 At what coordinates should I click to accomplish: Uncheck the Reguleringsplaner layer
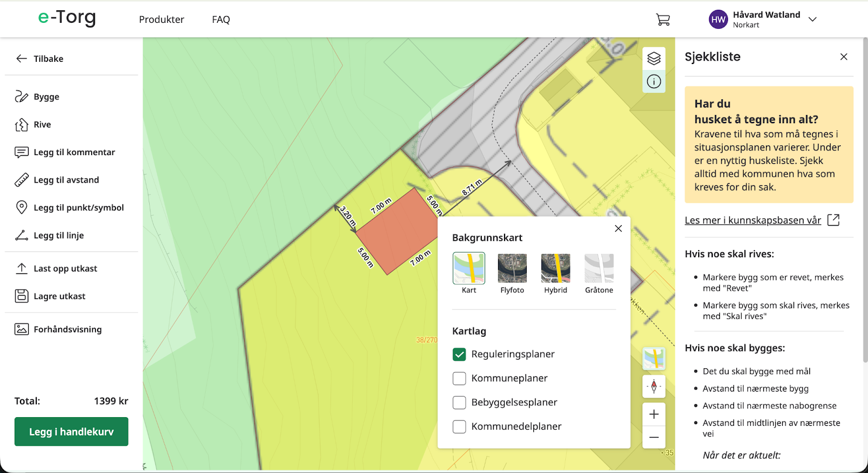459,355
